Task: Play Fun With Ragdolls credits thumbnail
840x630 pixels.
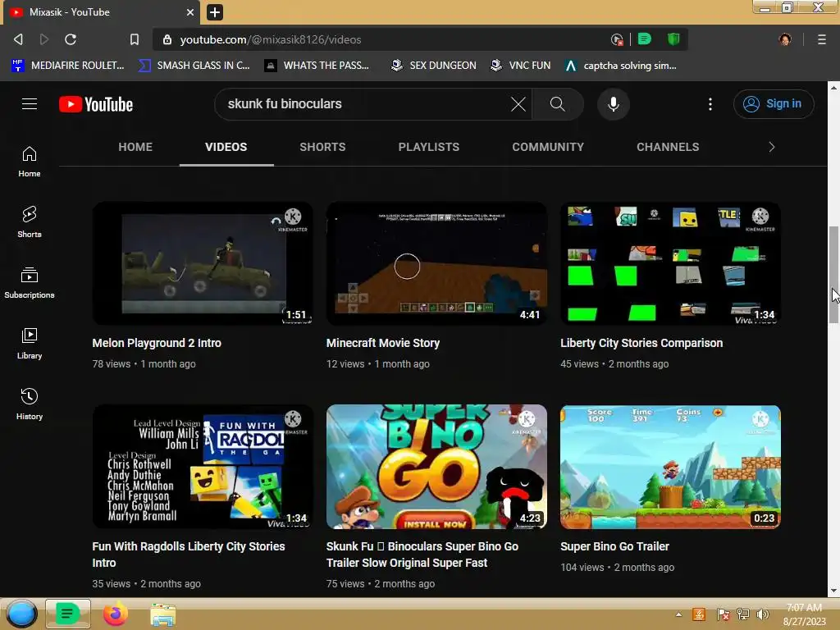Action: point(203,467)
